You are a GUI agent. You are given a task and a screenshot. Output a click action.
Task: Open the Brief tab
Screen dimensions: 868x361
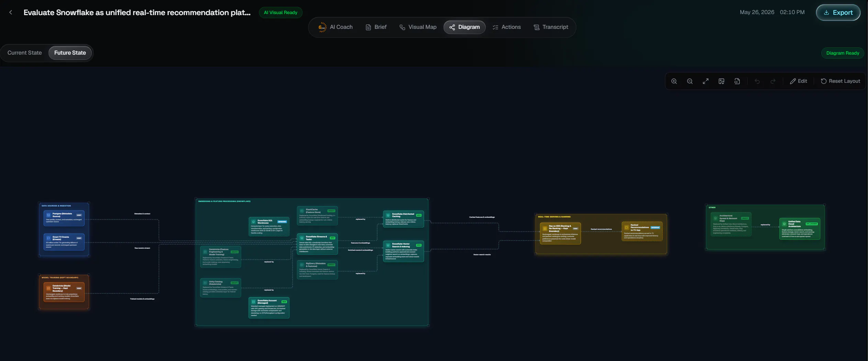376,27
